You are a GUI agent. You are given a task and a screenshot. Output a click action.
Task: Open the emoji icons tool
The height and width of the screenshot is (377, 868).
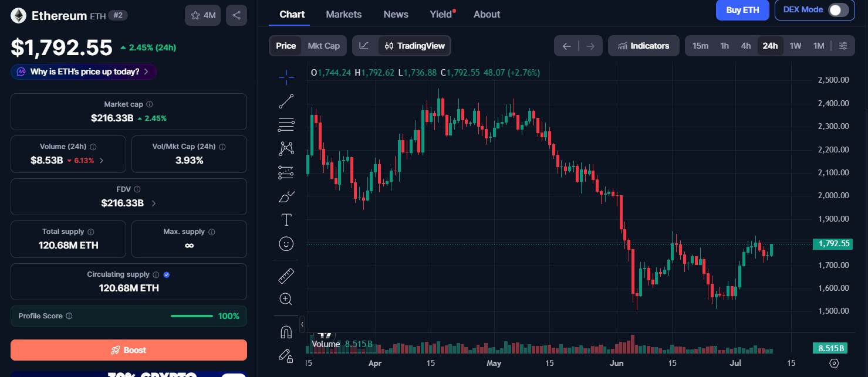(x=286, y=244)
